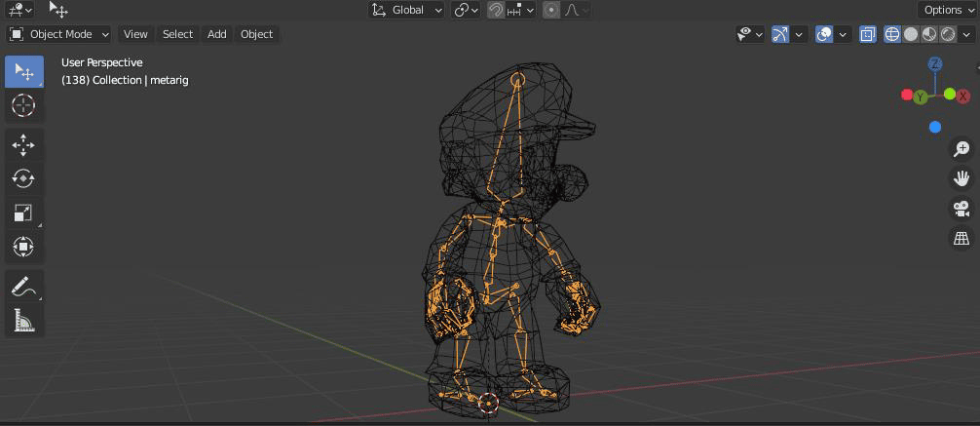Open the Select menu
Image resolution: width=980 pixels, height=426 pixels.
[177, 34]
